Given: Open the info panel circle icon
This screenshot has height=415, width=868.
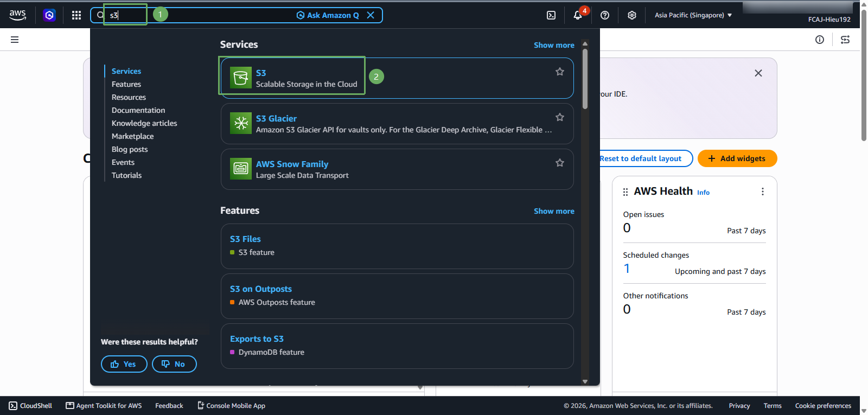Looking at the screenshot, I should click(x=820, y=40).
